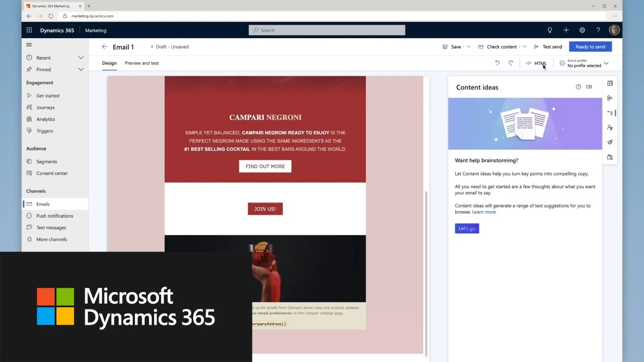This screenshot has height=362, width=644.
Task: Open the Microsoft 365 app launcher waffle
Action: pyautogui.click(x=29, y=30)
